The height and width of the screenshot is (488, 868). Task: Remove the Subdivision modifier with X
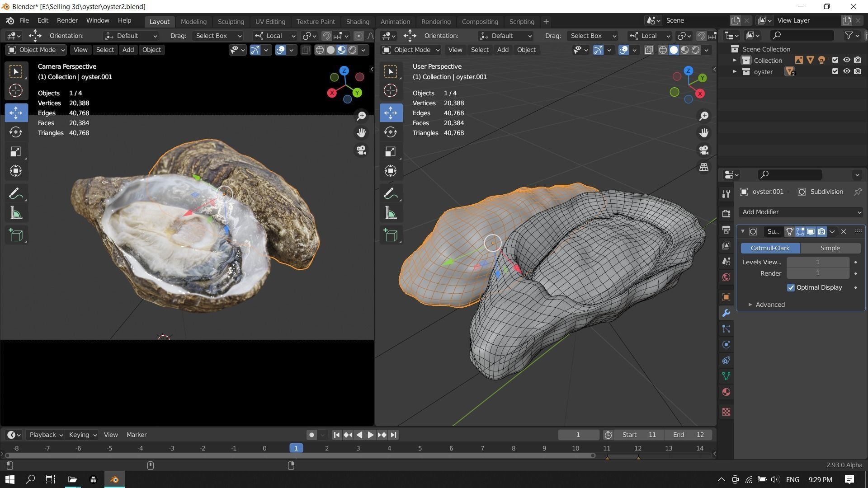tap(844, 231)
